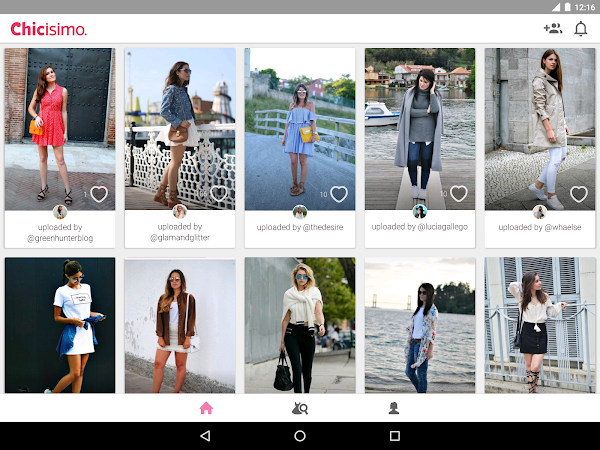Open the "uploaded by @luciagallego" link
This screenshot has width=600, height=450.
click(x=420, y=227)
